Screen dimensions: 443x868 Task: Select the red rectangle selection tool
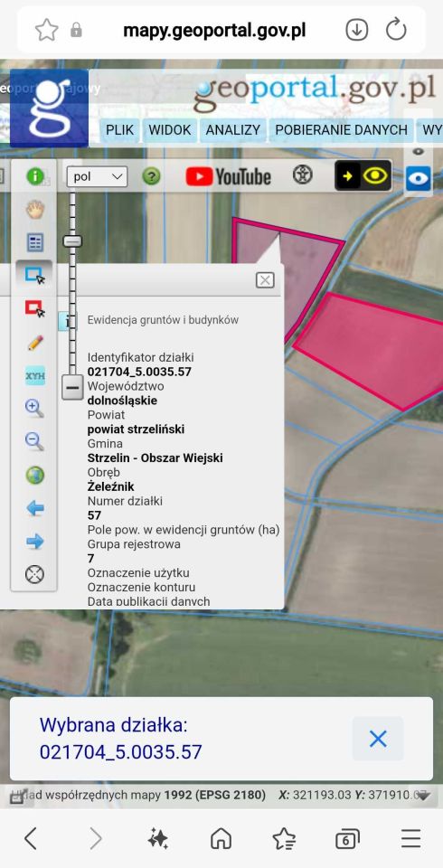click(x=34, y=308)
